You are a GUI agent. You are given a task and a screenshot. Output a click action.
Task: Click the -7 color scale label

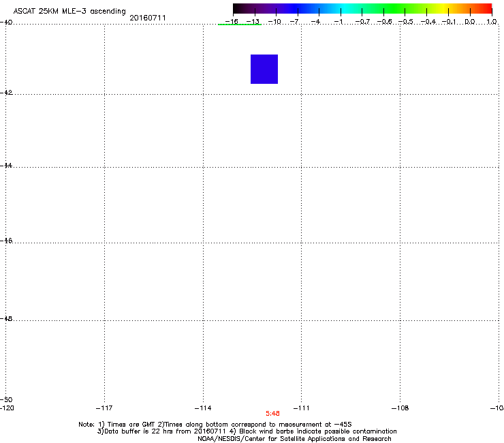point(294,22)
